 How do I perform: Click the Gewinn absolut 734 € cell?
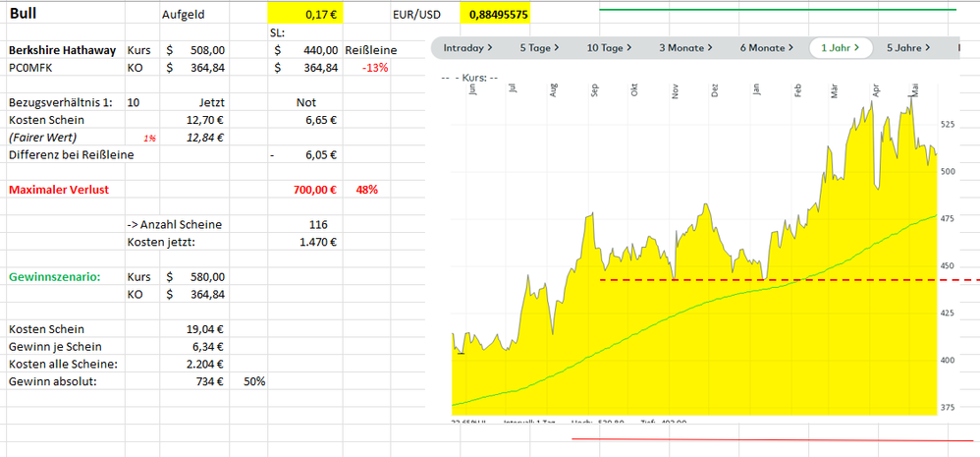click(x=195, y=381)
